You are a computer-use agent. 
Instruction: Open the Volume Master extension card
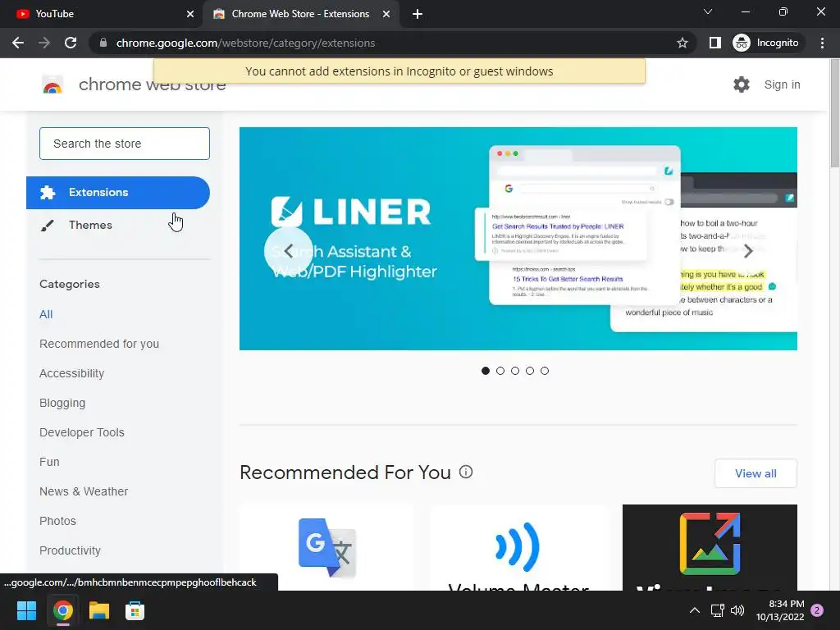tap(518, 547)
